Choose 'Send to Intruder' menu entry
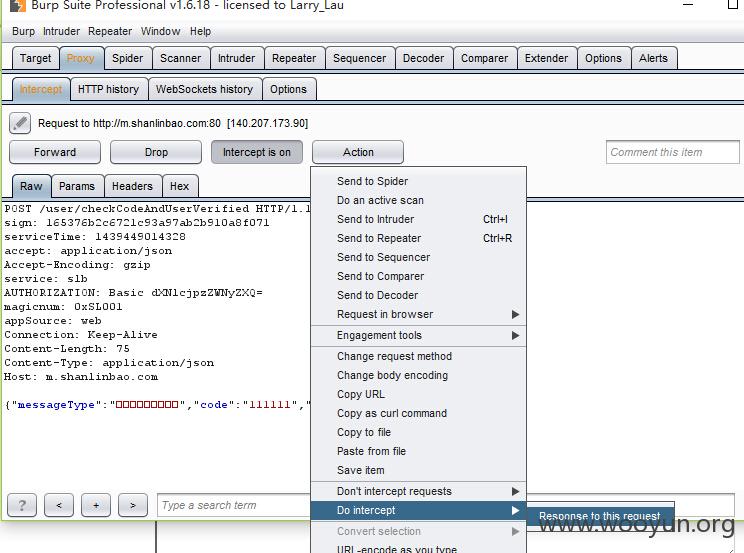Screen dimensions: 744x553 click(x=418, y=219)
